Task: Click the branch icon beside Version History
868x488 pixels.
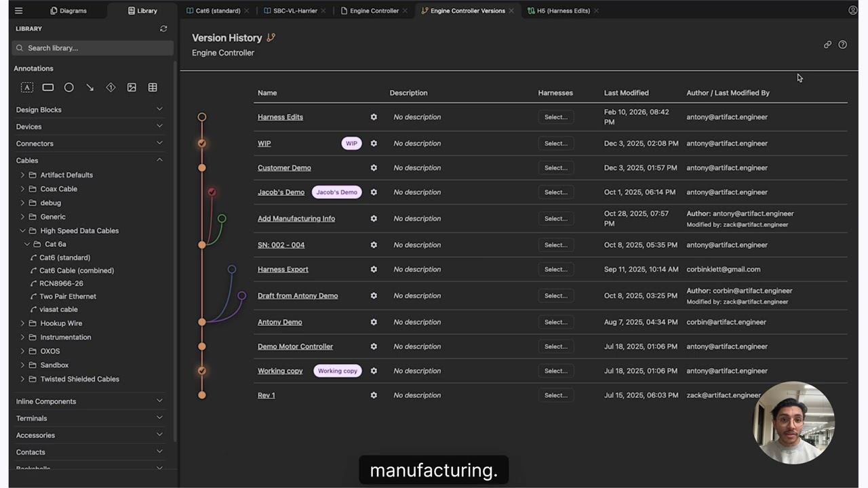Action: [271, 38]
